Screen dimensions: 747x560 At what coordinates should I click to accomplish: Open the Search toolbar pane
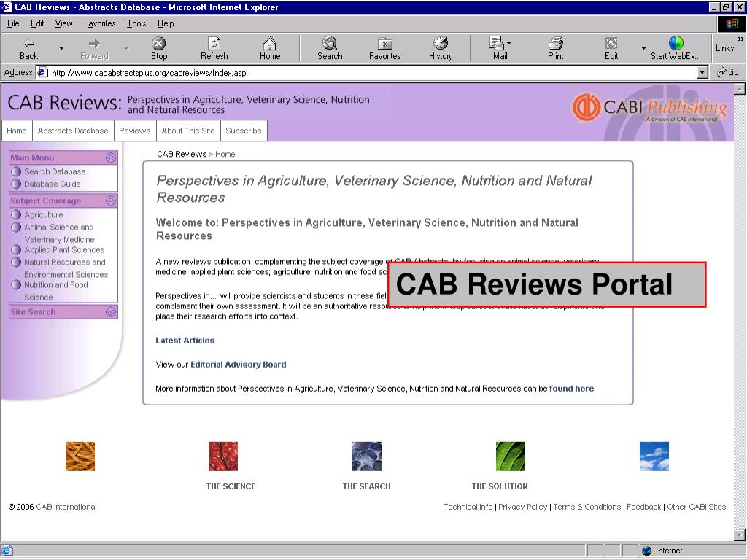click(330, 49)
